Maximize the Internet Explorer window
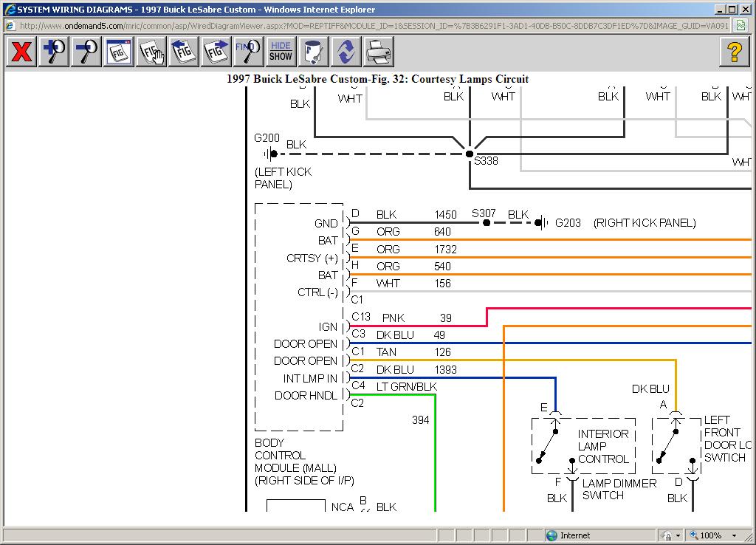The image size is (756, 545). tap(732, 9)
